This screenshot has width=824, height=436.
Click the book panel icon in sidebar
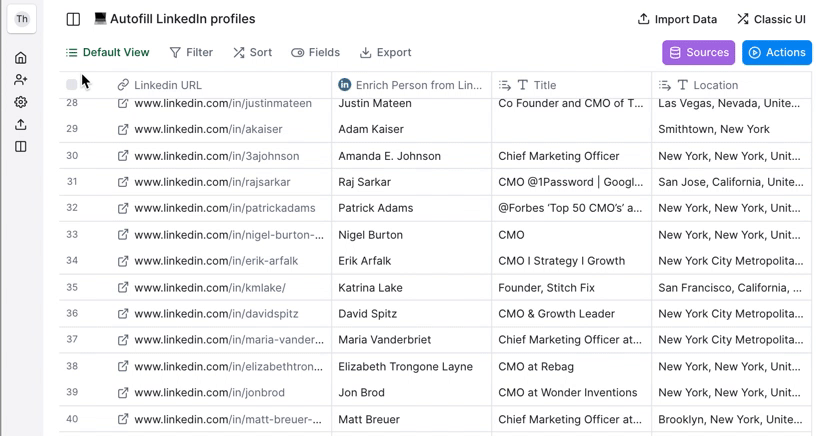[x=20, y=147]
